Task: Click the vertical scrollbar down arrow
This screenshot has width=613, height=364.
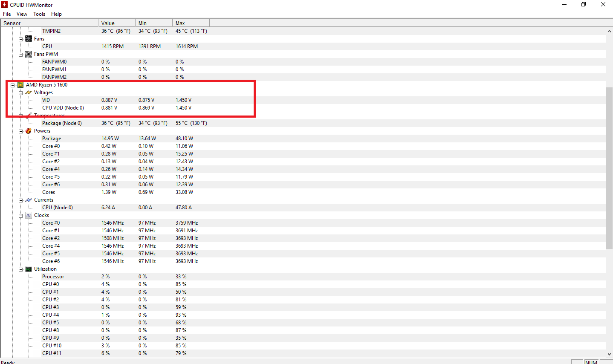Action: (x=609, y=354)
